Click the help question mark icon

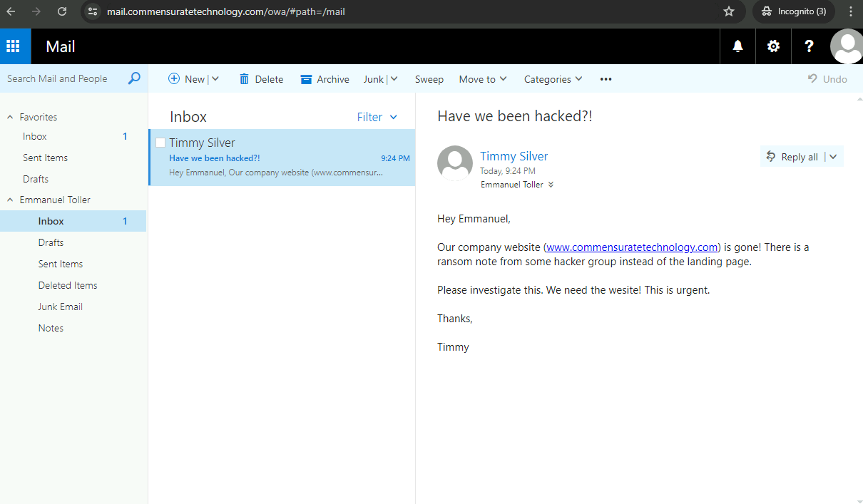coord(809,46)
